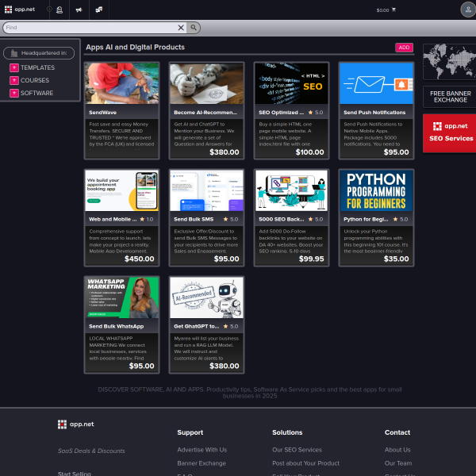Open the WhatsApp Marketing image
Screen dimensions: 476x476
(x=121, y=297)
